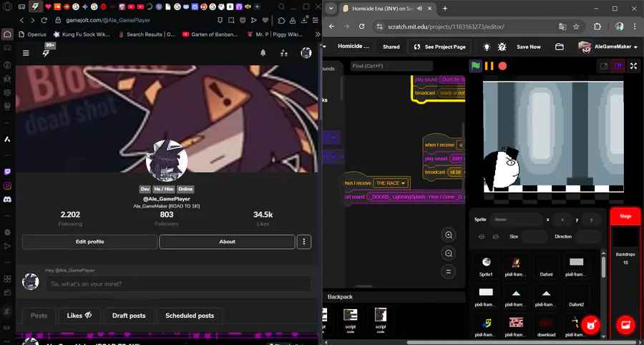Click Find (Ctrl+F) search field

[x=391, y=66]
